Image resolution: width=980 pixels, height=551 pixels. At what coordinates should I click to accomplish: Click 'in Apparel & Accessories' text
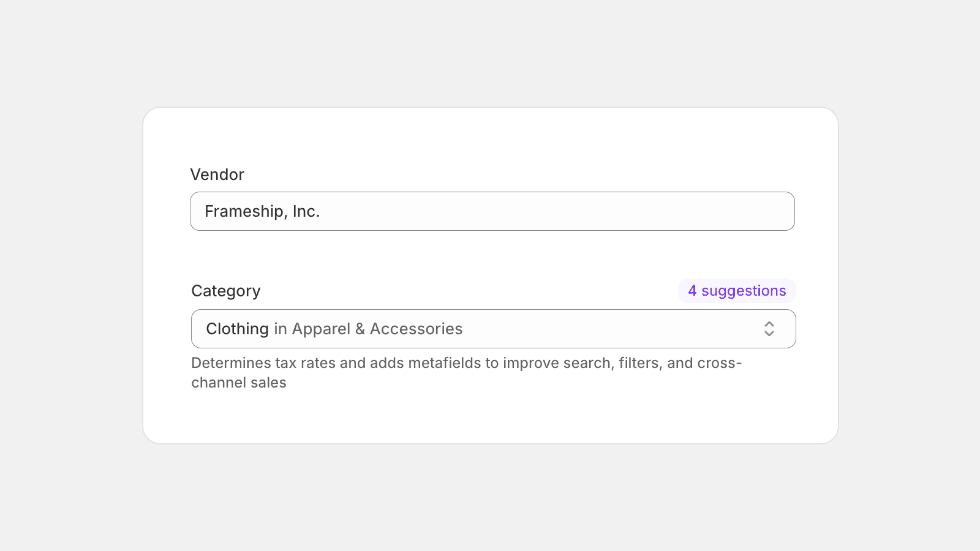pyautogui.click(x=368, y=329)
